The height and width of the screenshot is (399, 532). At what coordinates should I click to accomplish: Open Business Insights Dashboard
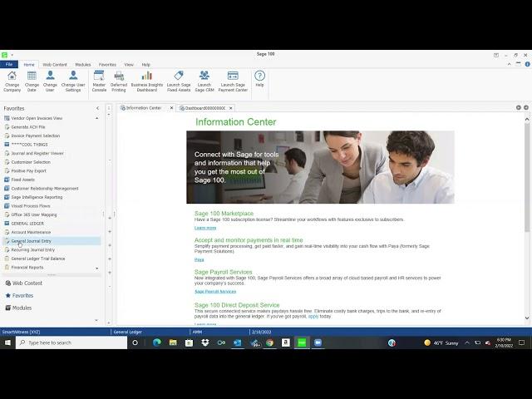pos(147,81)
